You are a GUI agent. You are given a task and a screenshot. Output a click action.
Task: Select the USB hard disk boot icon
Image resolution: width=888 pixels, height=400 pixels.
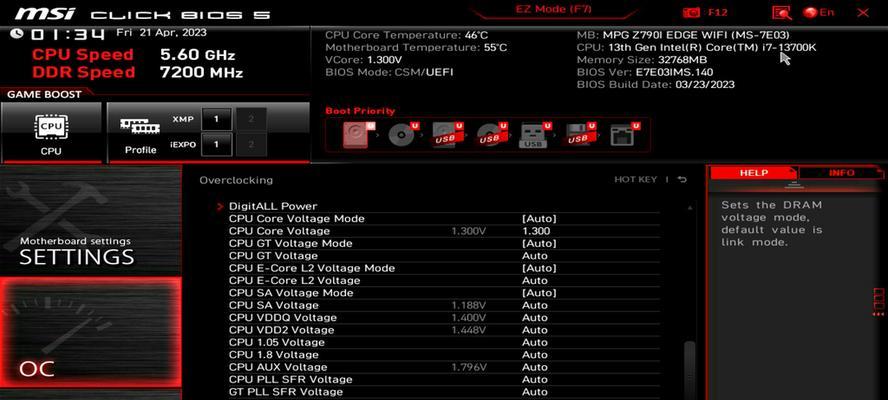click(x=447, y=135)
